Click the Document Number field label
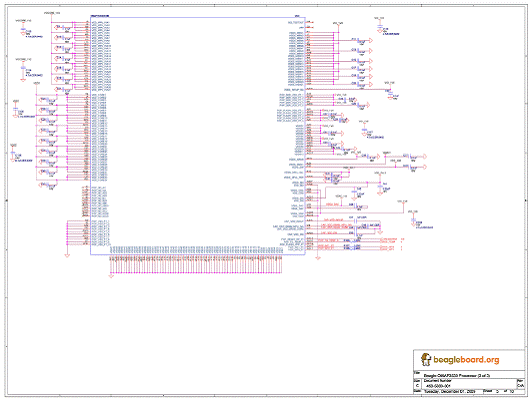The image size is (531, 398). (x=438, y=381)
